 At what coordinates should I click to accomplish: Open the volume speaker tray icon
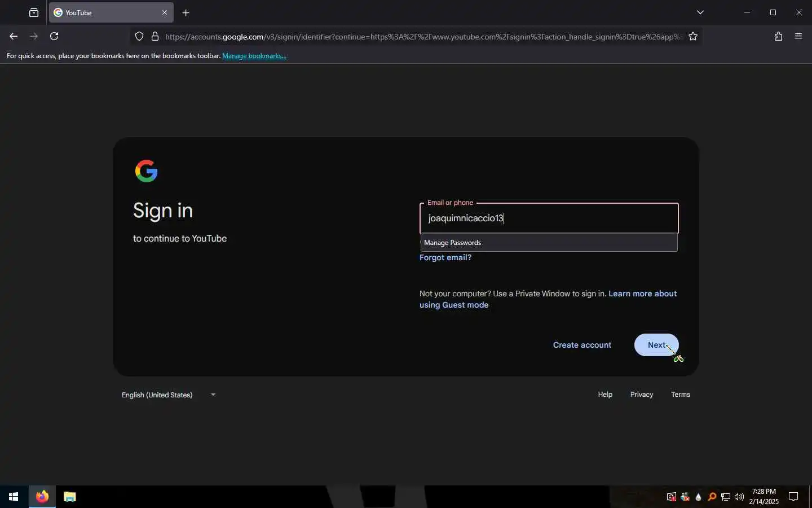point(739,497)
